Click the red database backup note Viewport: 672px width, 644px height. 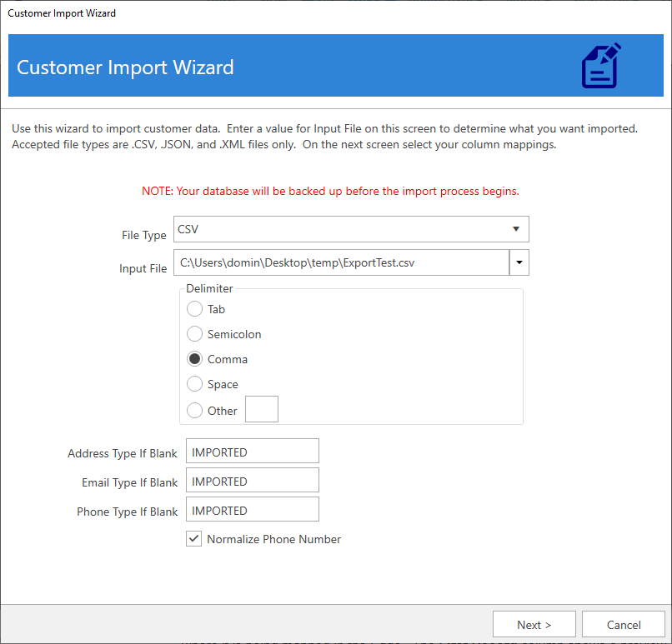[x=330, y=191]
